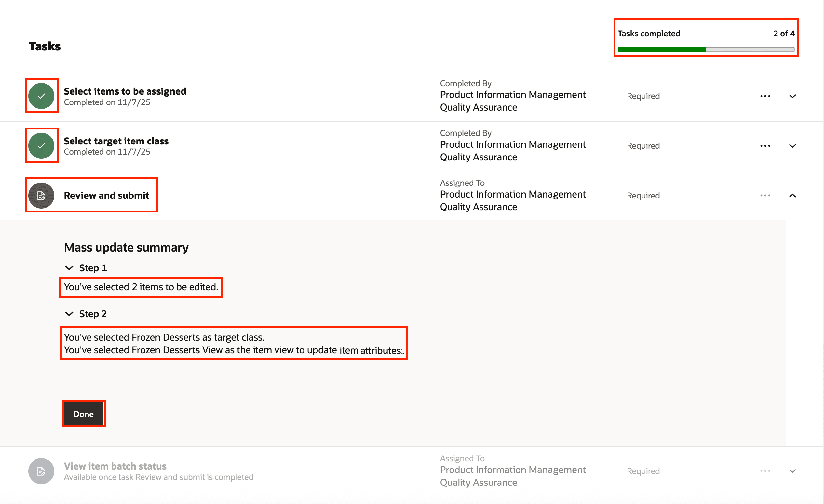
Task: Collapse the Step 2 section
Action: [x=69, y=314]
